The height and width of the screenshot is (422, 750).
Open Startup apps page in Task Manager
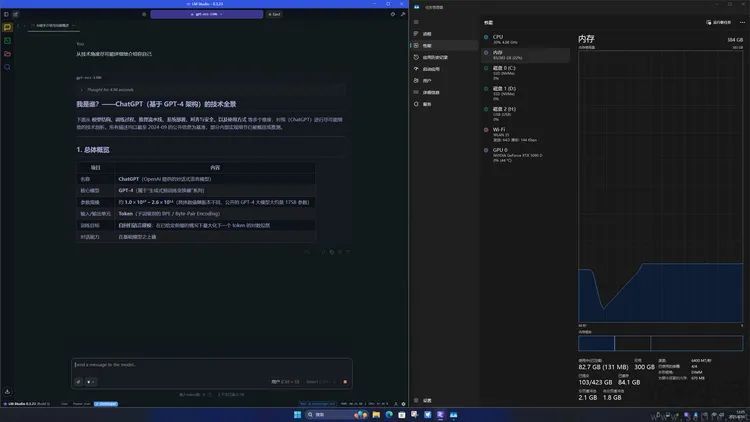pyautogui.click(x=444, y=69)
